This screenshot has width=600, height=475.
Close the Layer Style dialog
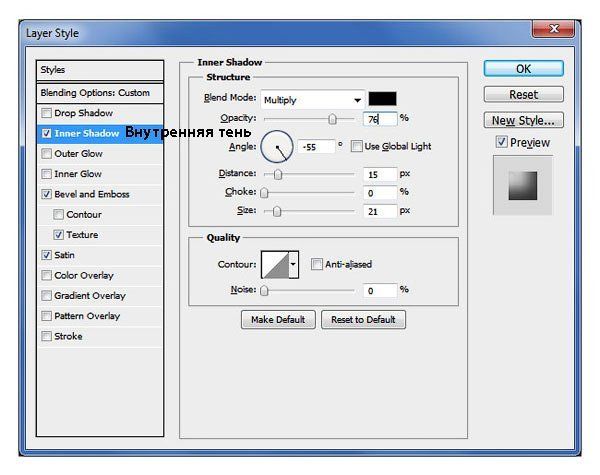pyautogui.click(x=554, y=29)
